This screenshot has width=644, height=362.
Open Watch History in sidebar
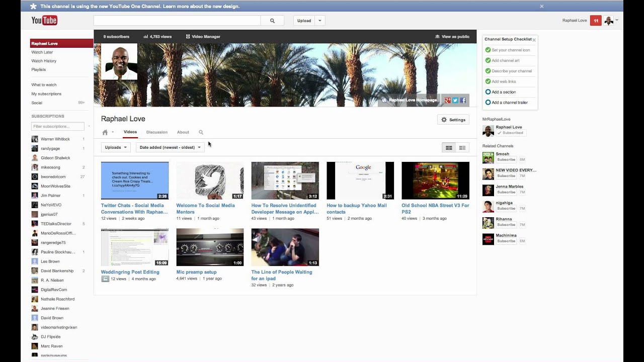(44, 61)
